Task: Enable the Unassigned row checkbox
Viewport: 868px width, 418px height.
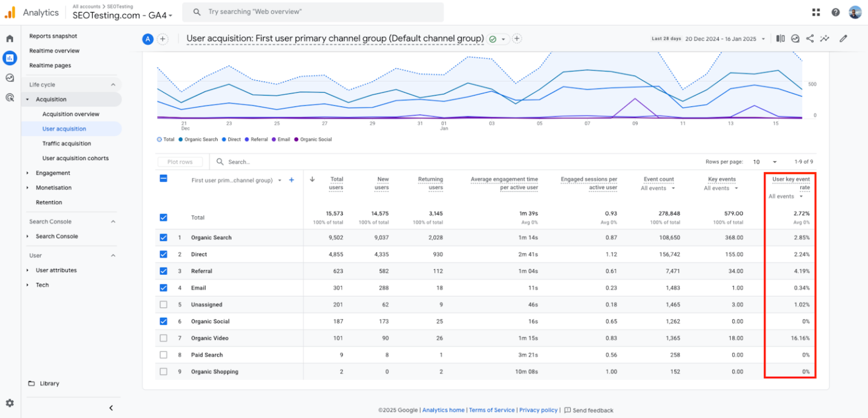Action: 163,304
